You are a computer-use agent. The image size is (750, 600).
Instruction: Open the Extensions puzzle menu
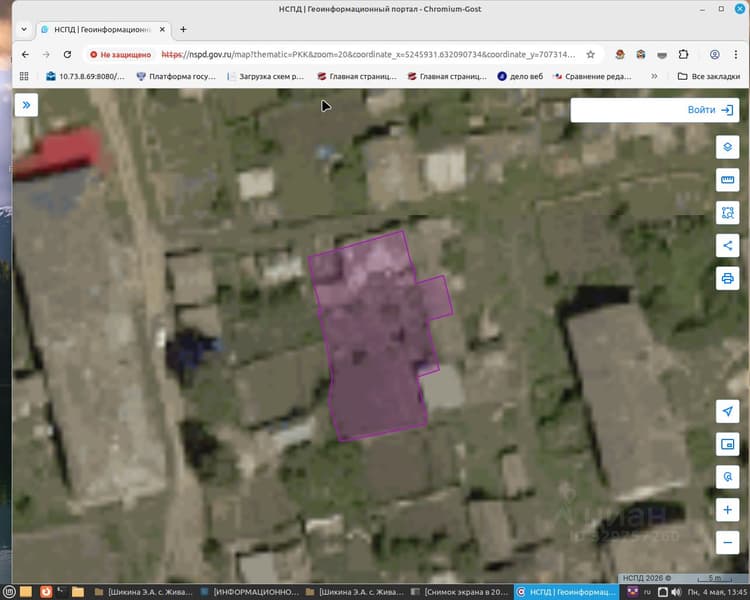[x=683, y=55]
